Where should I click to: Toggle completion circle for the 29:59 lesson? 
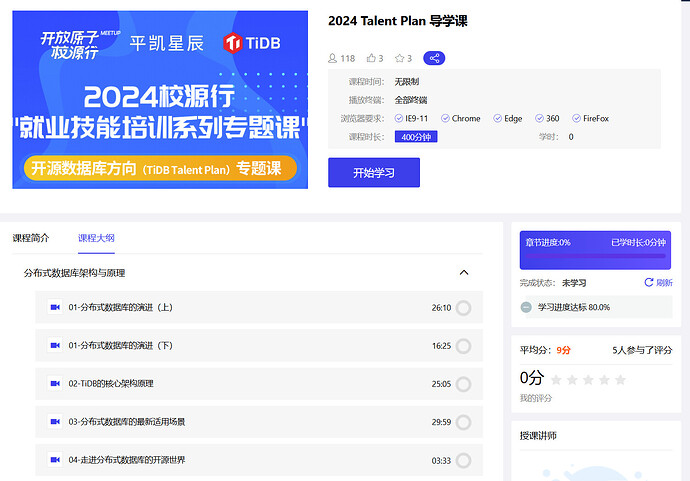click(x=463, y=422)
